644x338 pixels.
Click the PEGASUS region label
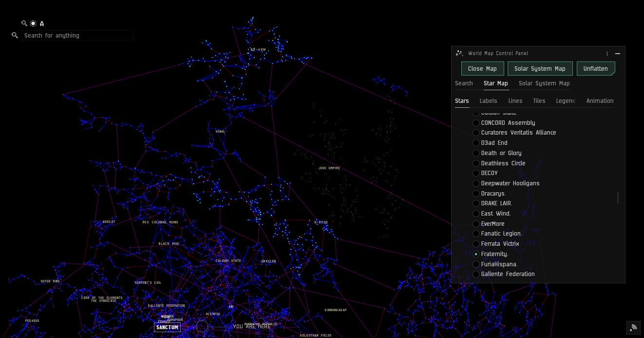coord(32,321)
